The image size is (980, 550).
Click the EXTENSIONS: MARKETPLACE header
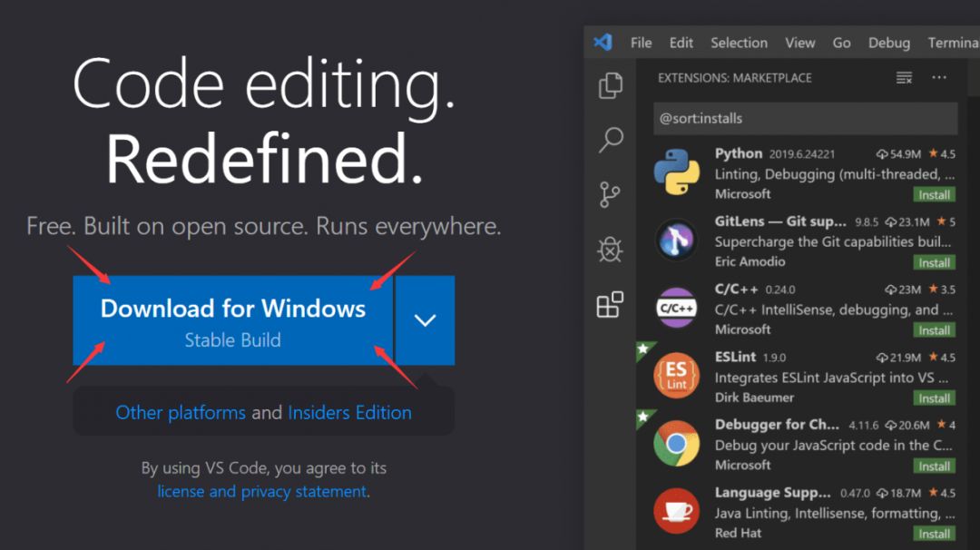click(734, 77)
